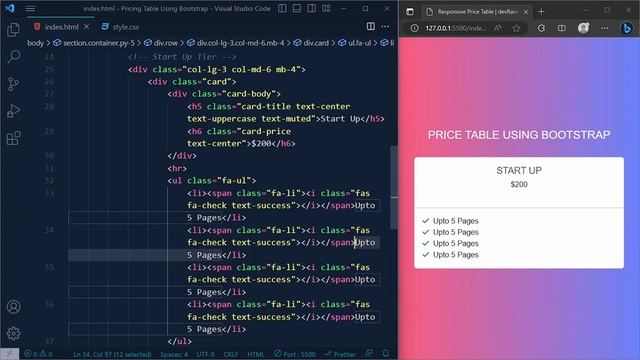Click the PRICE TABLE USING BOOTSTRAP heading

519,135
